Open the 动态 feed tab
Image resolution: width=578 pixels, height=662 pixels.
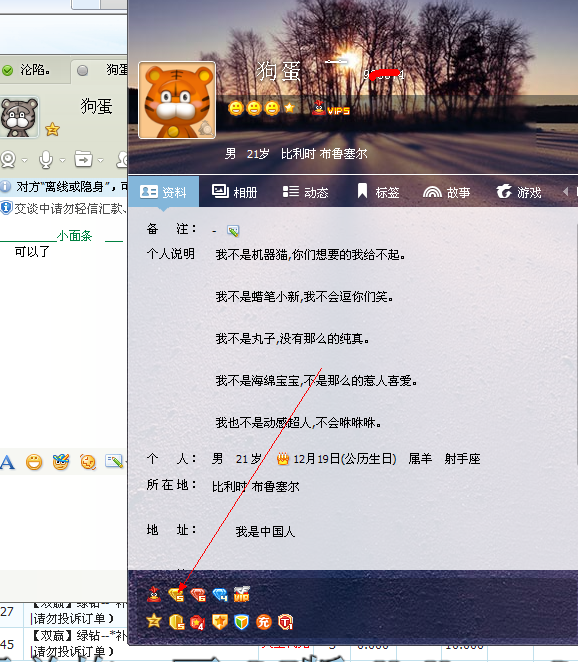(x=305, y=192)
